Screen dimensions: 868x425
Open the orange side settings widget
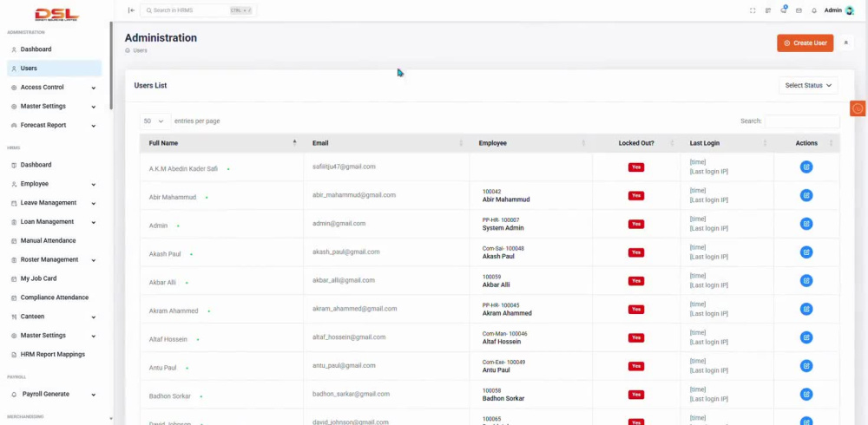click(x=858, y=108)
